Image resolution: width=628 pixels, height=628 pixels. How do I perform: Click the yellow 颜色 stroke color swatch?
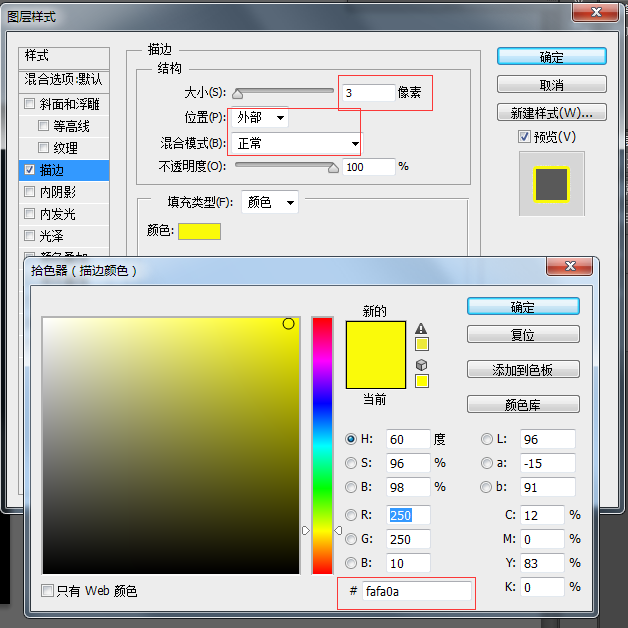(x=199, y=231)
